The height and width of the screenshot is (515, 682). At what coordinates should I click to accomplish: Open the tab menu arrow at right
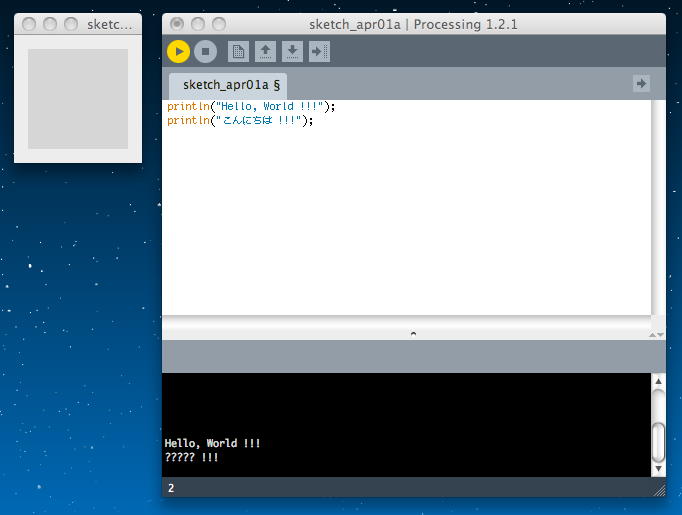(641, 84)
